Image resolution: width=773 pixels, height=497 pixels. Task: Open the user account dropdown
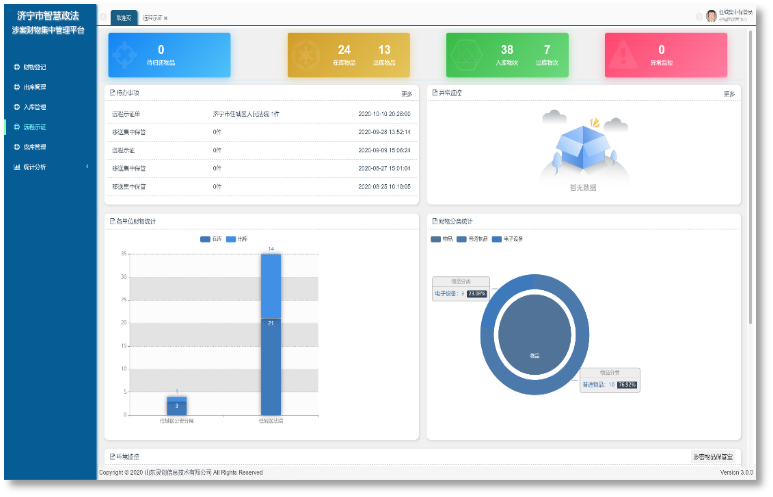(x=733, y=16)
